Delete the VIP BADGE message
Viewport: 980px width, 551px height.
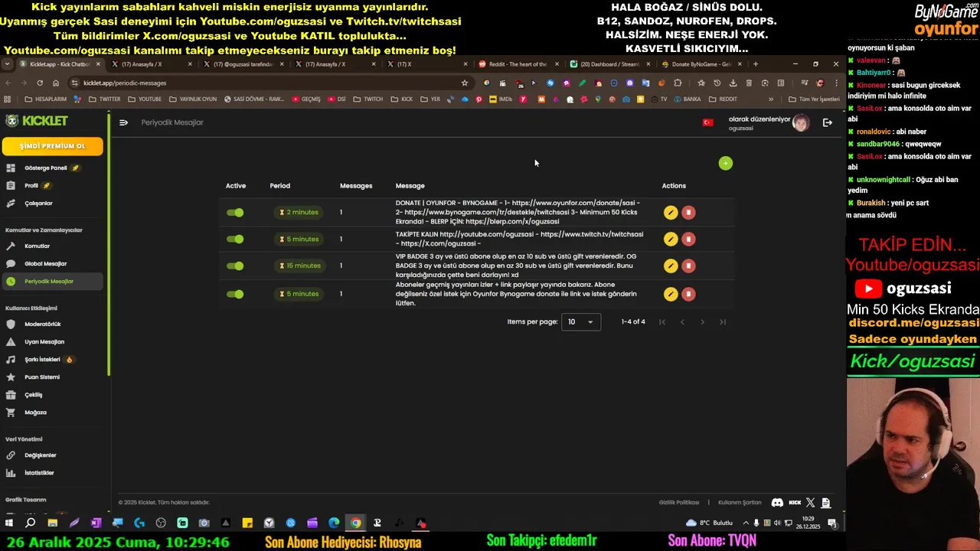[x=688, y=266]
